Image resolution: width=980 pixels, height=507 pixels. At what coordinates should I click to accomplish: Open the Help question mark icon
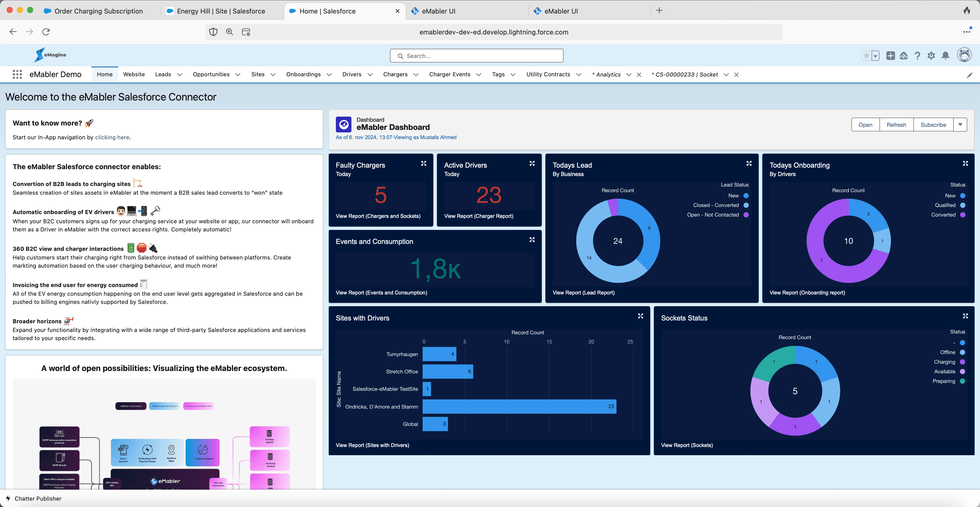pos(917,56)
